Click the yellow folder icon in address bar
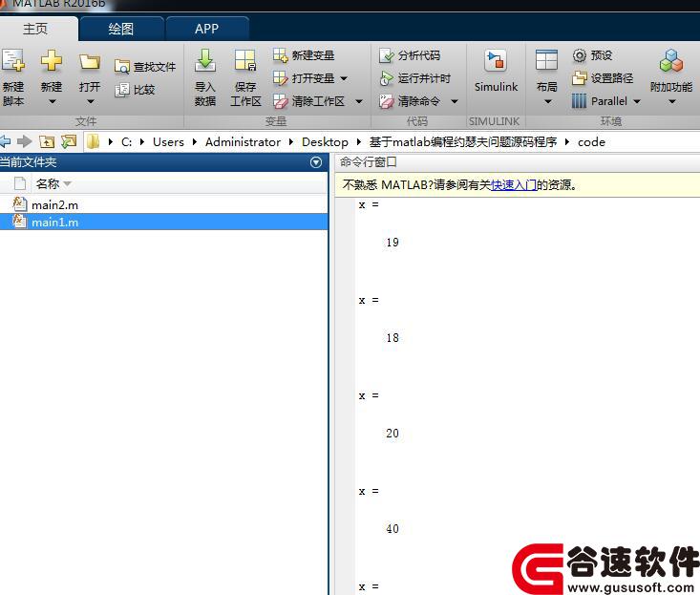This screenshot has height=595, width=700. [93, 142]
